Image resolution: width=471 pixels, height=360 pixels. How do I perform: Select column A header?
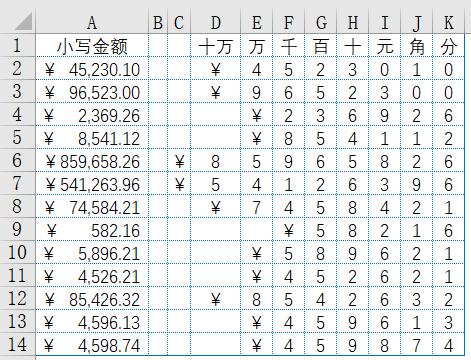click(92, 23)
